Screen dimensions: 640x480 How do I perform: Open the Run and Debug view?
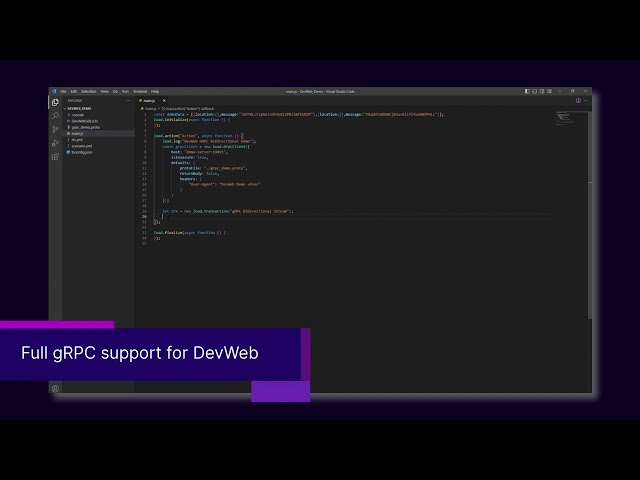(x=55, y=143)
